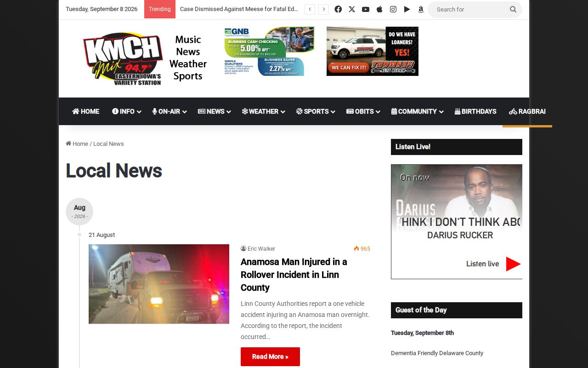
Task: Open Anamosa Man Injured article title
Action: [294, 275]
